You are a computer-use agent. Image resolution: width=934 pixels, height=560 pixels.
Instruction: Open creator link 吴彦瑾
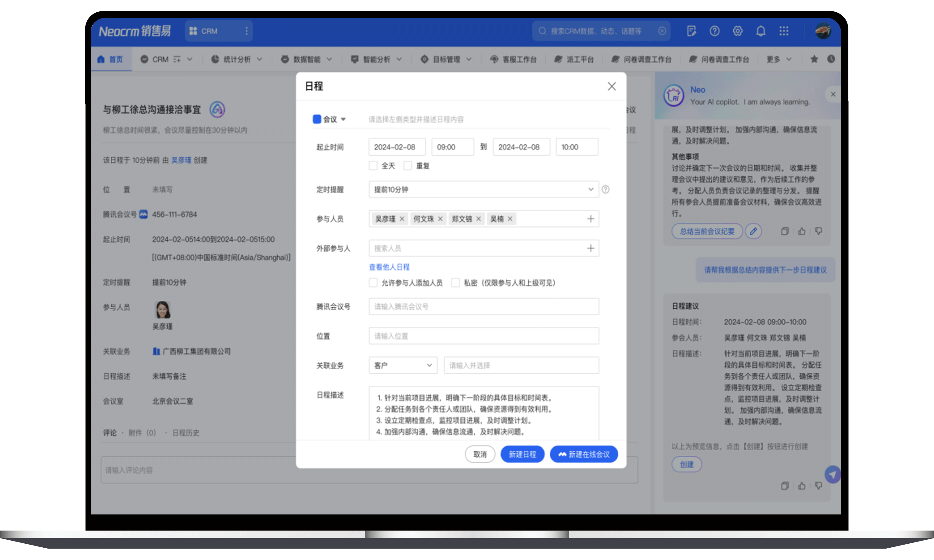tap(181, 160)
